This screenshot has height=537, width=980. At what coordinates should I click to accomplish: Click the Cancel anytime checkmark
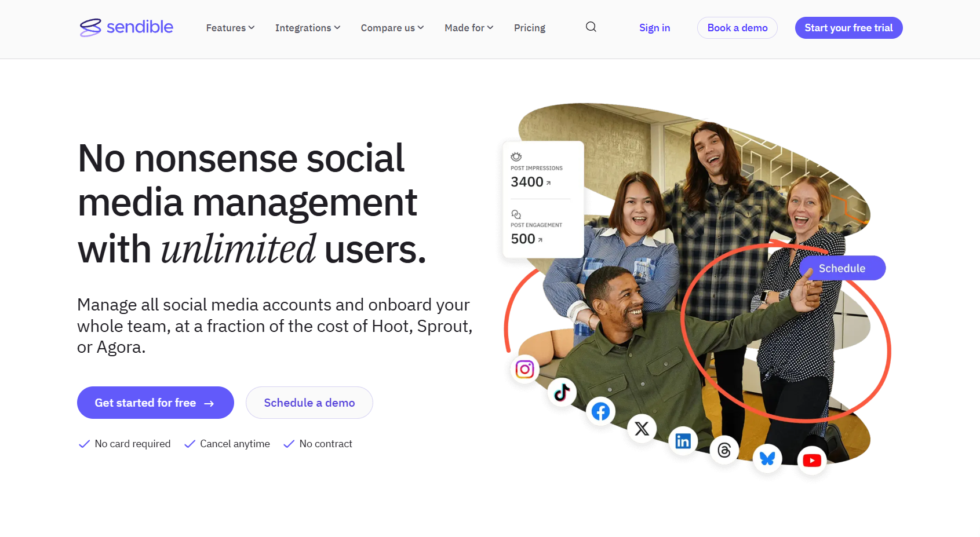(x=190, y=444)
